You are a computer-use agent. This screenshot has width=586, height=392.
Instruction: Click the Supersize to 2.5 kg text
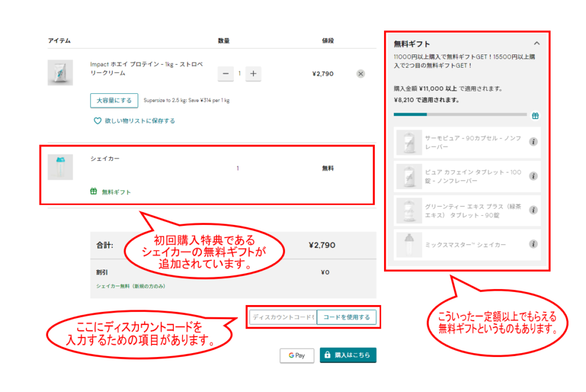(187, 100)
